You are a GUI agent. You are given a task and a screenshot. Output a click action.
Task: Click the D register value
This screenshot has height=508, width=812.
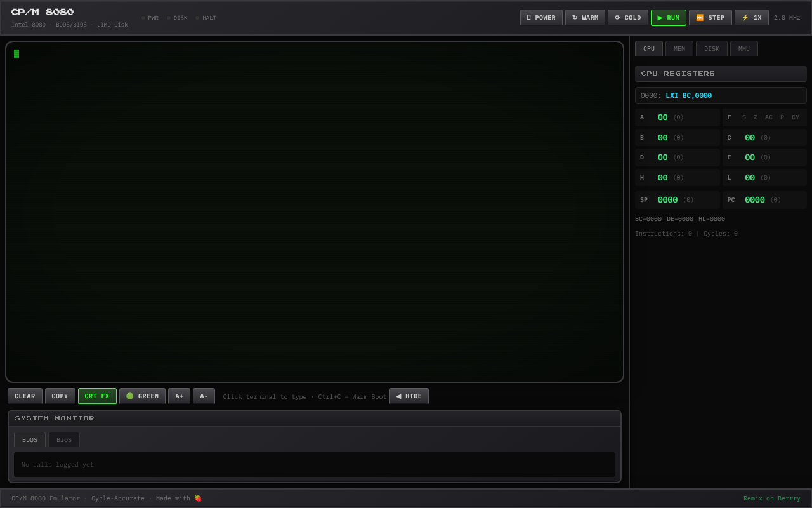pyautogui.click(x=662, y=157)
